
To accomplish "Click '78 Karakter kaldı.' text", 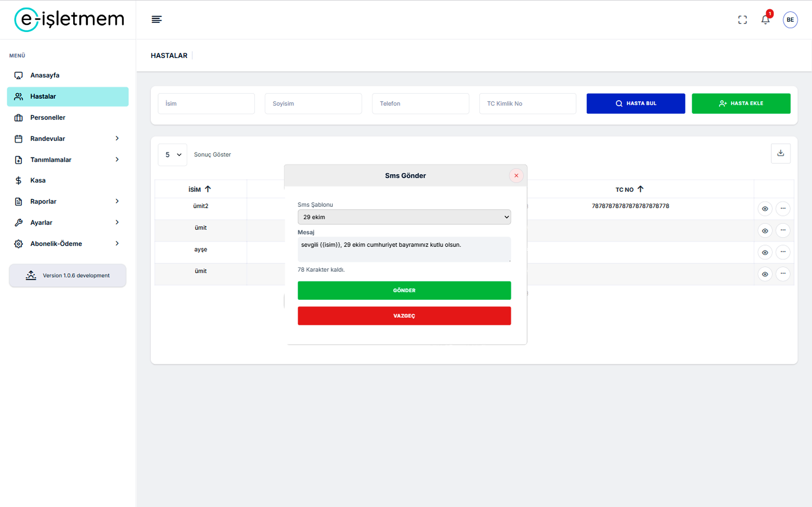I will 321,270.
